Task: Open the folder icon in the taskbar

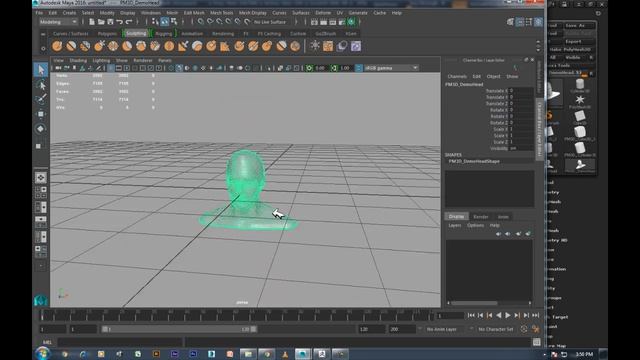Action: 248,354
